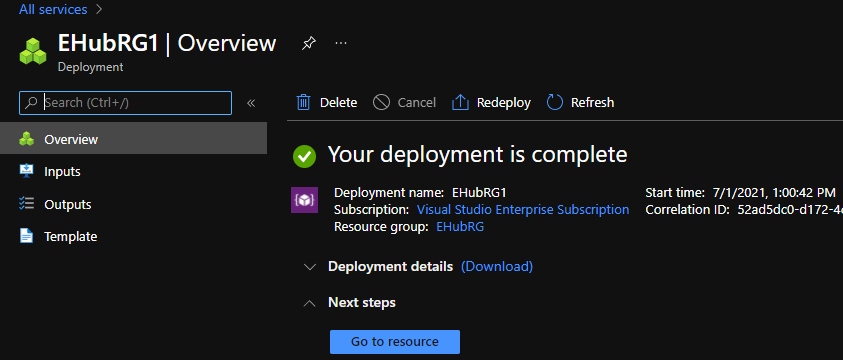Click the circular Refresh arrow icon
Screen dimensions: 843x360
(x=554, y=103)
